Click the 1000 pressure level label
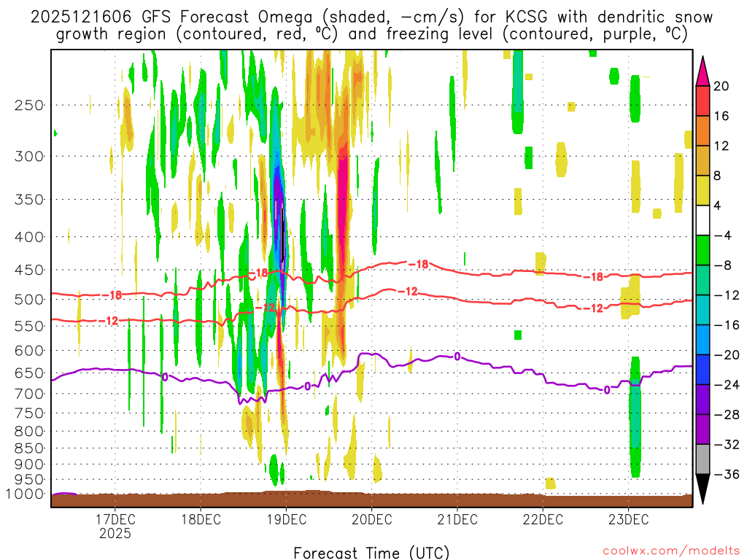This screenshot has width=747, height=560. click(25, 494)
